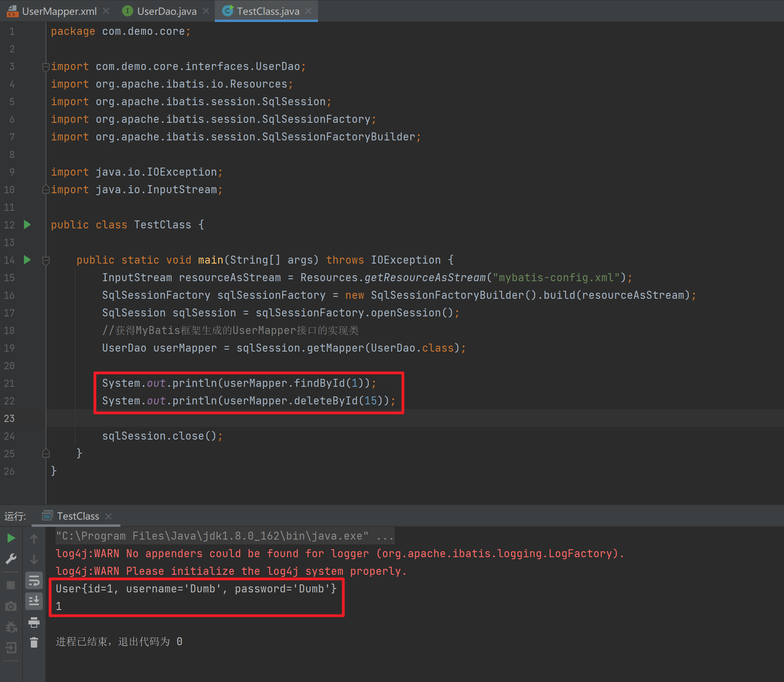
Task: Click the camera thread dump icon
Action: [x=11, y=606]
